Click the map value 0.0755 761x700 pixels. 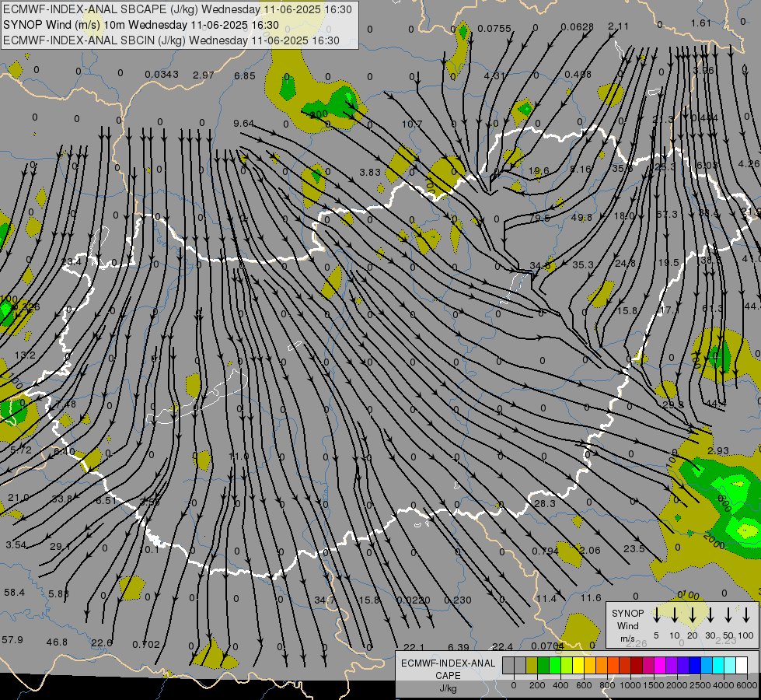[x=494, y=29]
